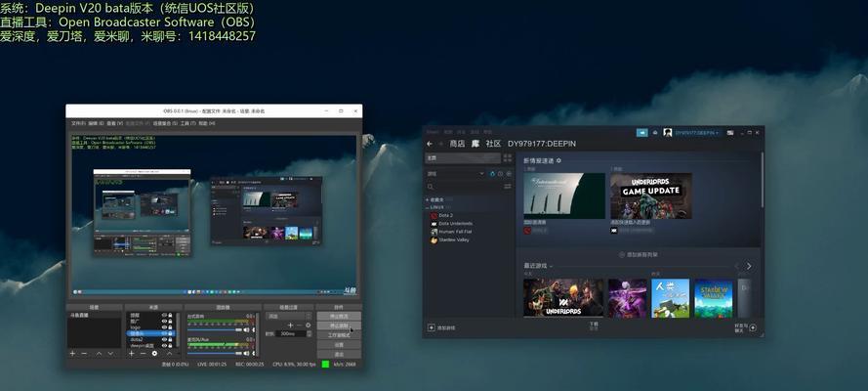Screen dimensions: 868x391
Task: Mute the 麦克风/Aux speaker icon in mixer
Action: 246,353
